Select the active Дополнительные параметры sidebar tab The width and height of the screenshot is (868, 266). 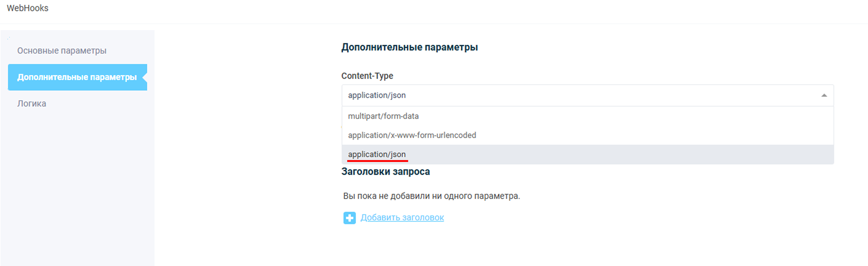(x=77, y=77)
